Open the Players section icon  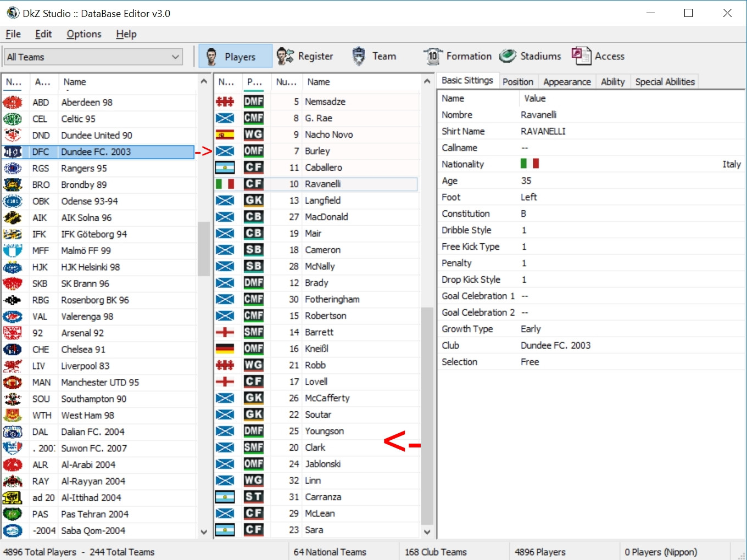click(211, 57)
